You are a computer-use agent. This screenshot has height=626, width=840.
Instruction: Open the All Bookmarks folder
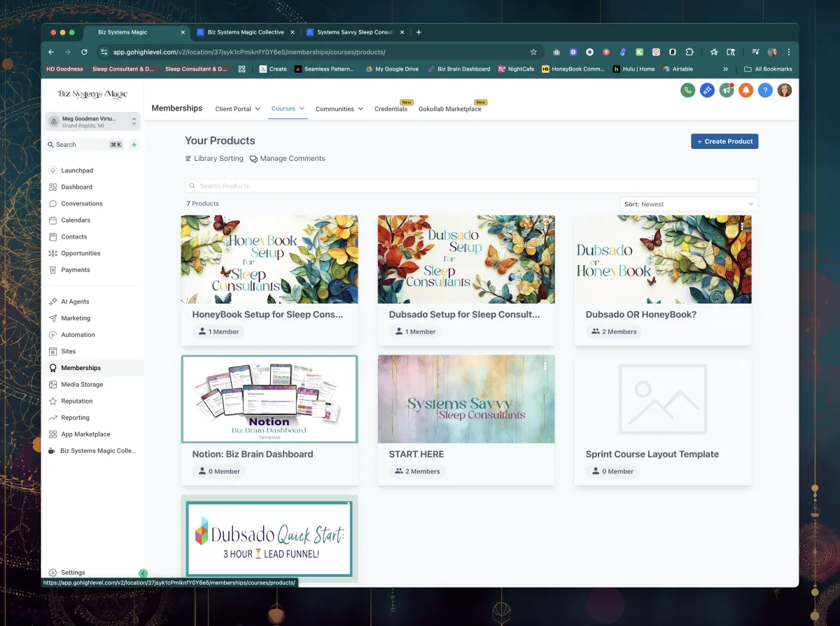(768, 69)
